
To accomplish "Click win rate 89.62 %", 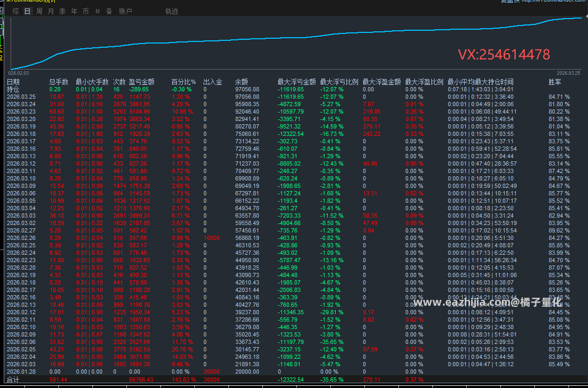I will pyautogui.click(x=559, y=230).
